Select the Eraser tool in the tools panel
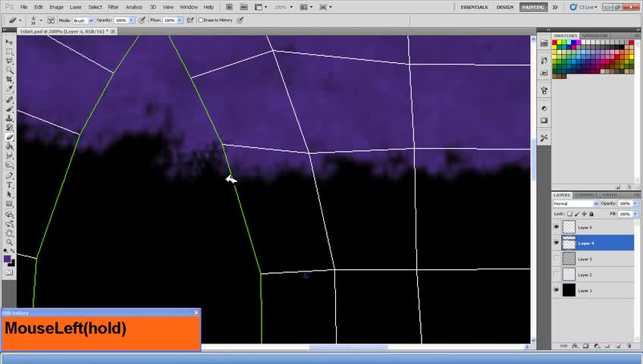Screen dimensions: 643x364 point(9,137)
